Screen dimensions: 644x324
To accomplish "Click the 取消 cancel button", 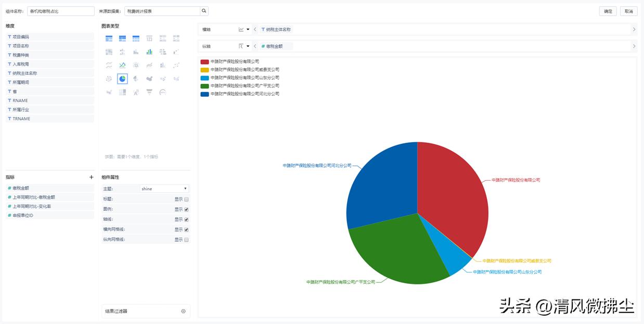I will coord(628,11).
